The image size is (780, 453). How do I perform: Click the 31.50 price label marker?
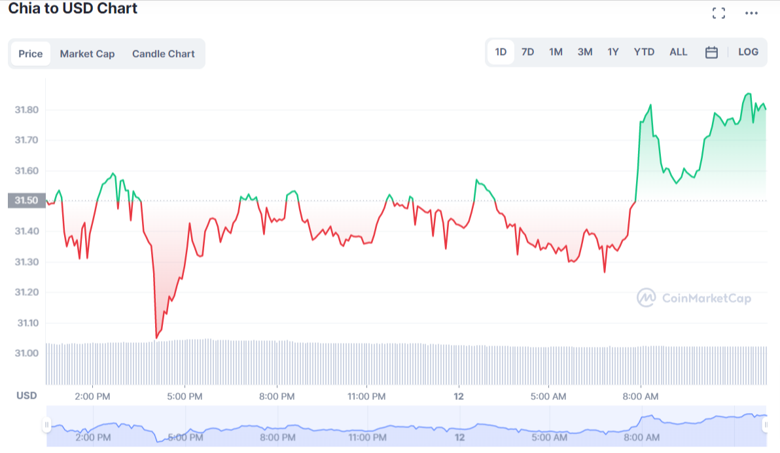(24, 201)
